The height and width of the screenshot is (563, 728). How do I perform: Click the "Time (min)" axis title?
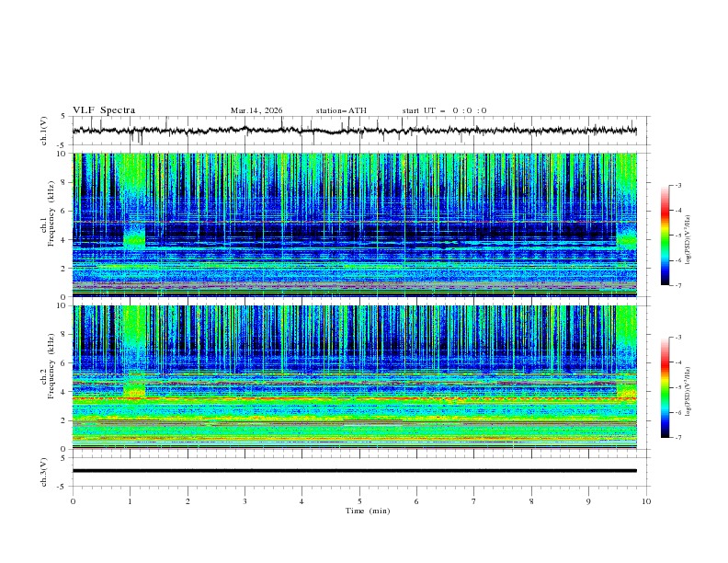(368, 511)
